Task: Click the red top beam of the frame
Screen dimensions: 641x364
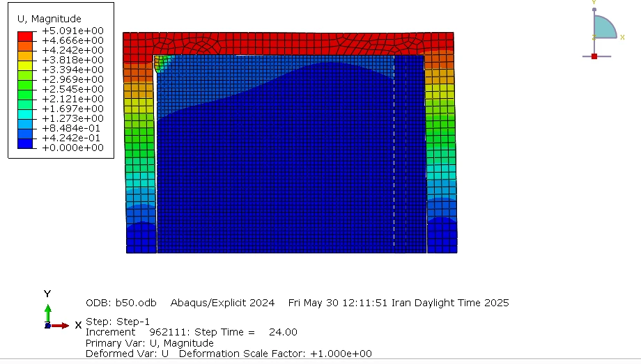Action: click(x=288, y=43)
